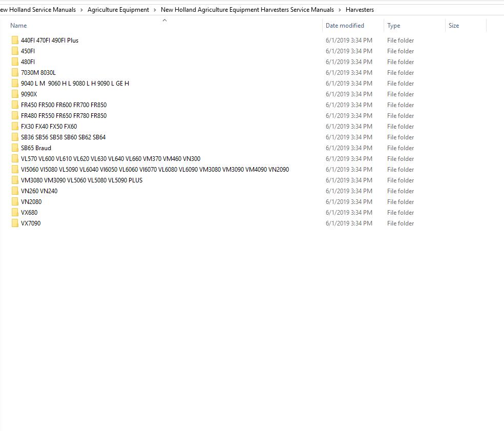Select the 9090X folder icon
The height and width of the screenshot is (431, 504).
coord(15,94)
